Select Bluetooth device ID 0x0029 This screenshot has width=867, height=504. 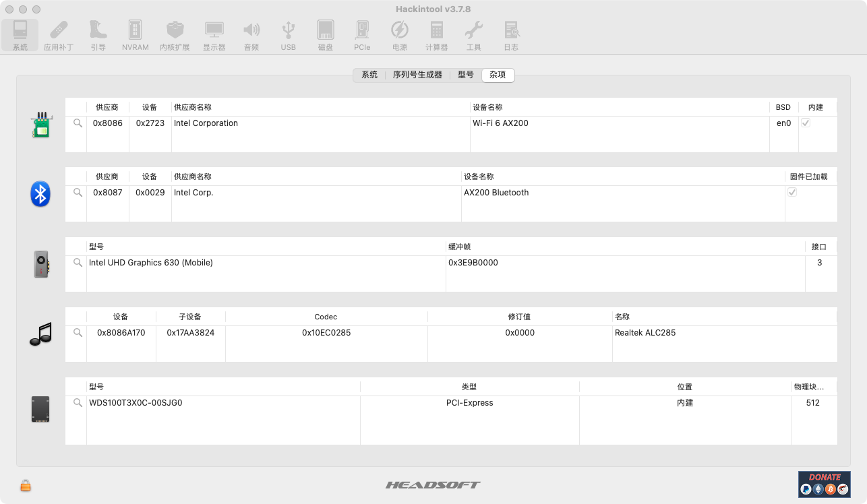[x=150, y=193]
